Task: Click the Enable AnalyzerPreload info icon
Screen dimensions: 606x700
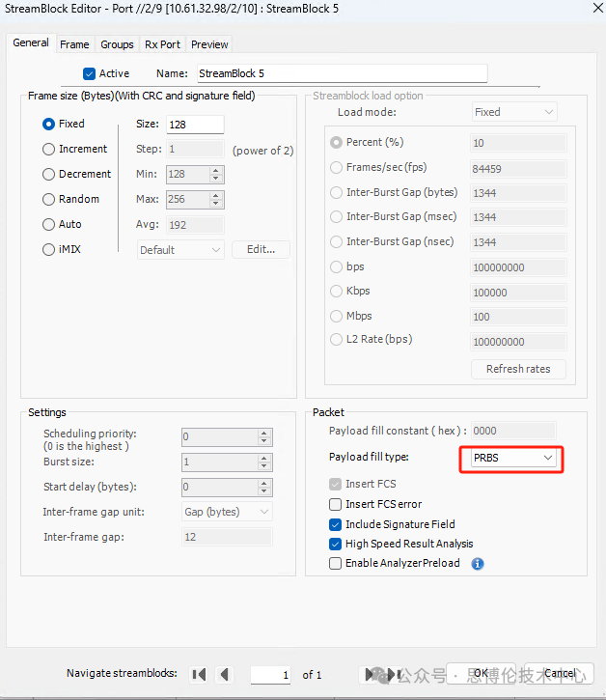Action: (x=477, y=564)
